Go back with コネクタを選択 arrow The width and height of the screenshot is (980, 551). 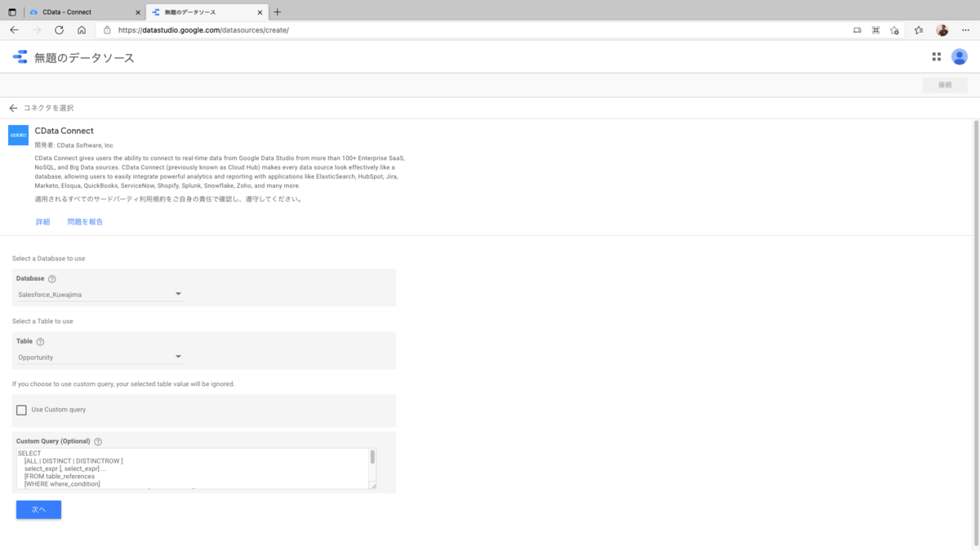click(x=13, y=108)
